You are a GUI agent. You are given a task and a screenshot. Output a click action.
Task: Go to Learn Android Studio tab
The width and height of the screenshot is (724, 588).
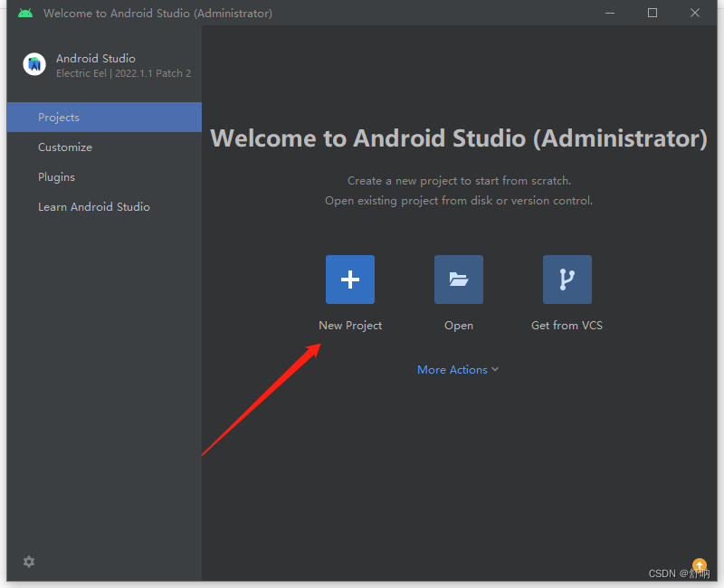[x=104, y=207]
